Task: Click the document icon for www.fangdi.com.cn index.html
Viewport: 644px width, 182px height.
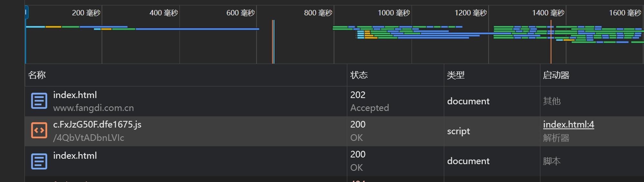Action: point(39,101)
